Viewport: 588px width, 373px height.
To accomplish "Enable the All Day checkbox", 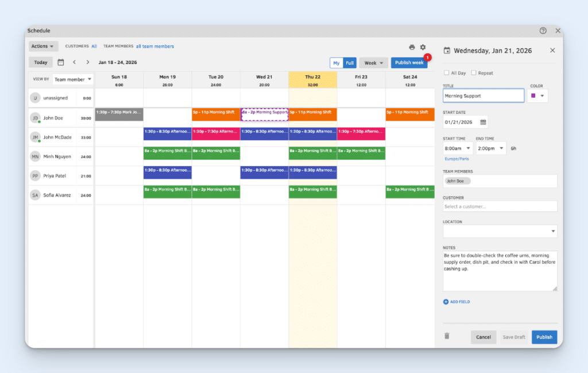I will tap(446, 72).
